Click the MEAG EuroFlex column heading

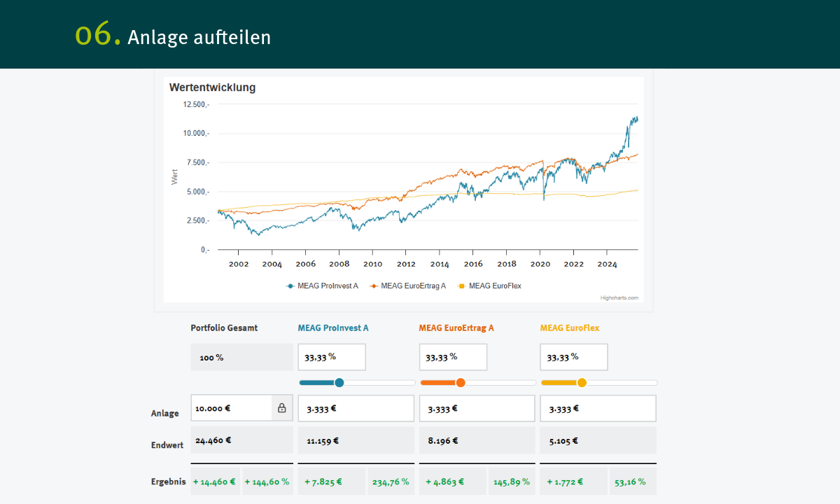tap(570, 328)
